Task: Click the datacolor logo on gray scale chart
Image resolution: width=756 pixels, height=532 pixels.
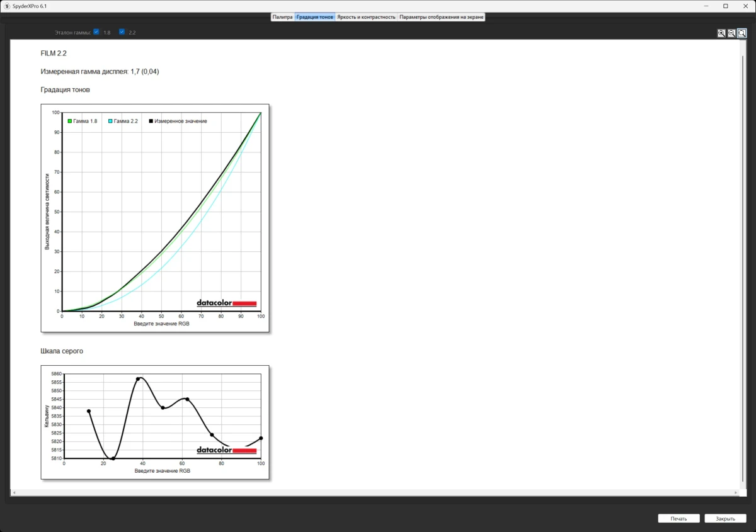Action: [226, 450]
